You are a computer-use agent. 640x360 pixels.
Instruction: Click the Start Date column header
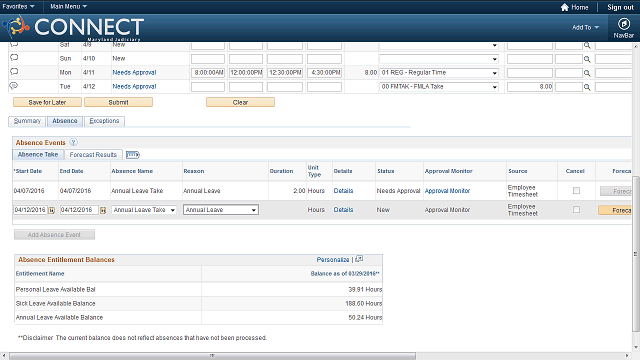point(28,171)
